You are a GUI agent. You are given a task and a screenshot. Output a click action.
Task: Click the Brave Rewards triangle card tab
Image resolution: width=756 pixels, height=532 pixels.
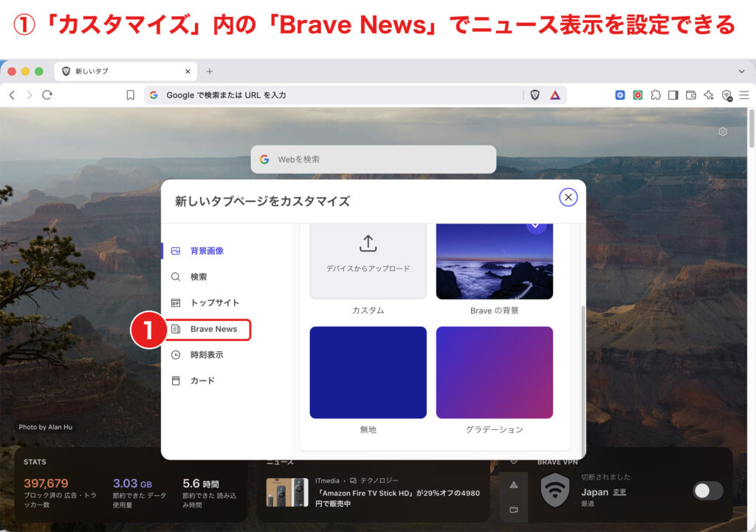pos(514,485)
